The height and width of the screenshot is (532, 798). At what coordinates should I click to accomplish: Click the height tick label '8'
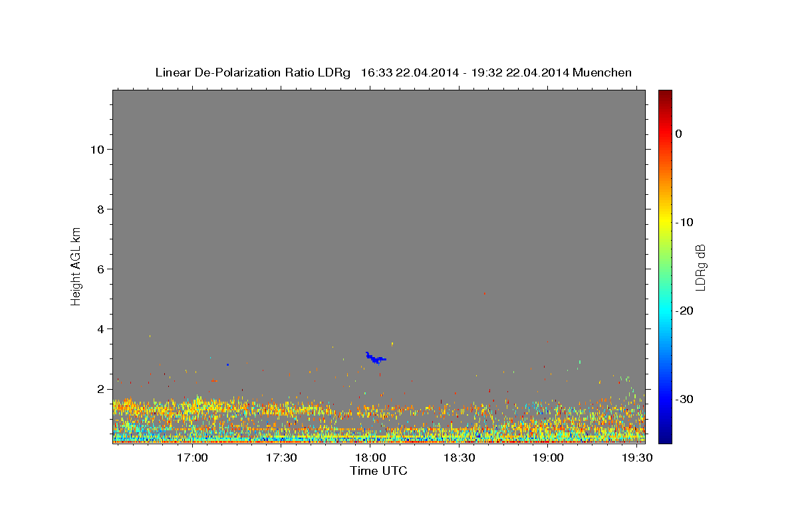pos(100,209)
